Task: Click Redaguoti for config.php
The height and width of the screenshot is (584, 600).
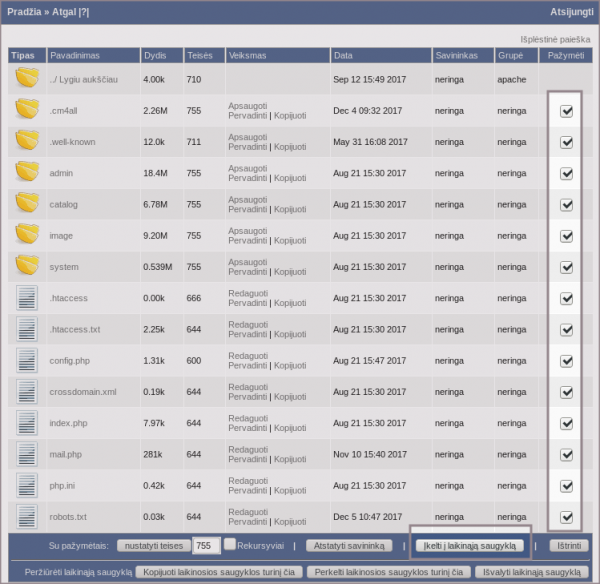Action: (248, 356)
